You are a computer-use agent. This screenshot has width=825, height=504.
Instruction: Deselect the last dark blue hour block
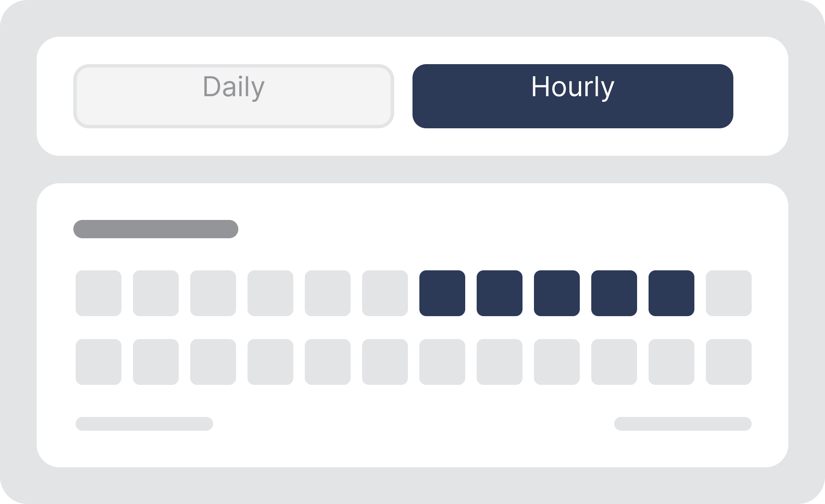671,293
